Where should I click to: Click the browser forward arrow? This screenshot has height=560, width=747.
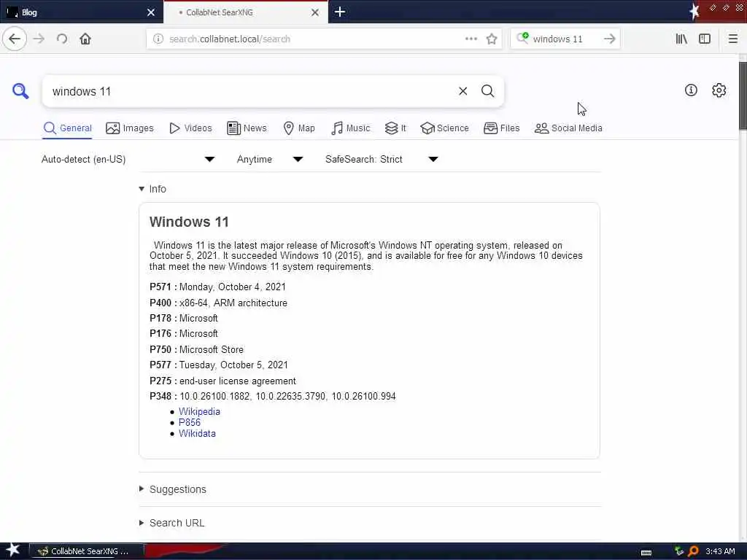39,39
